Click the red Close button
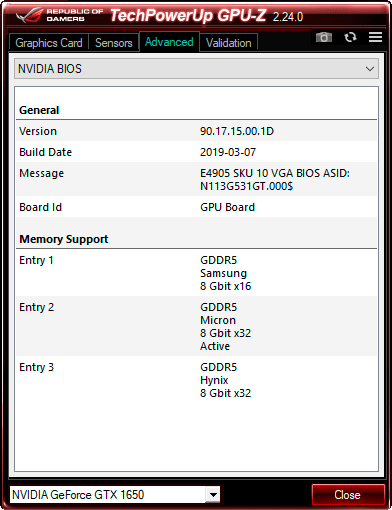The width and height of the screenshot is (392, 510). click(x=348, y=495)
